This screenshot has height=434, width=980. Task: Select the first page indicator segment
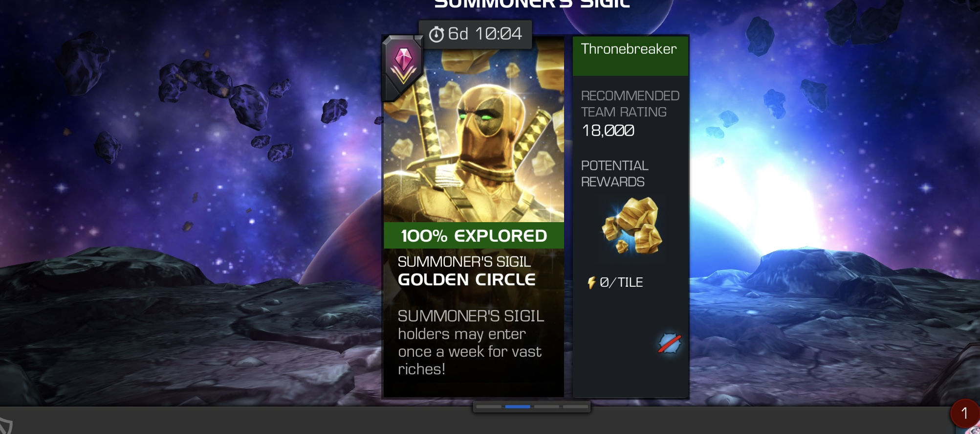[489, 407]
